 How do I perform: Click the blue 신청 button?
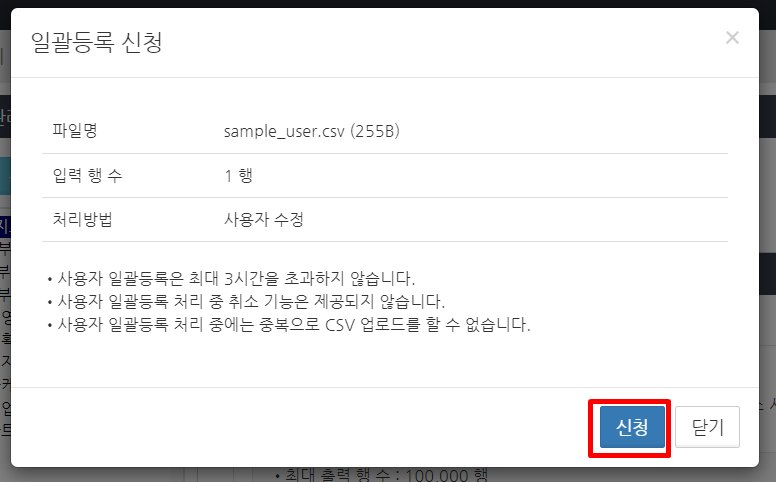(x=632, y=427)
